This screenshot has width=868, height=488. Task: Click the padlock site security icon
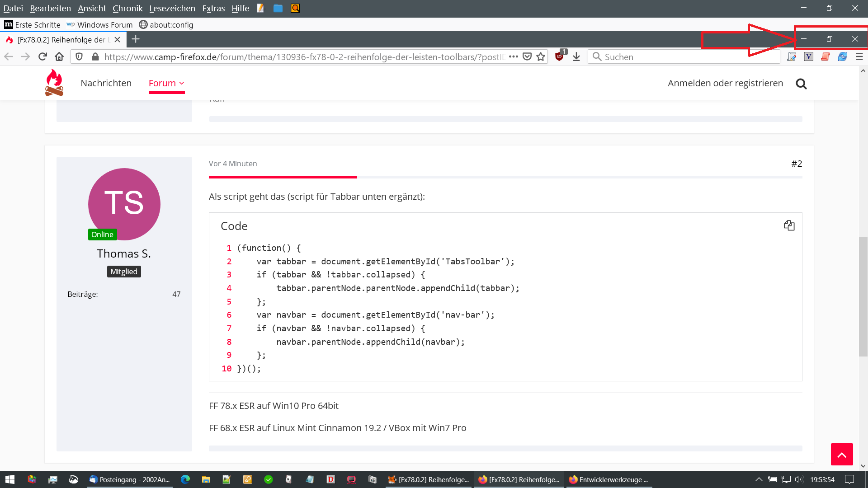pyautogui.click(x=95, y=56)
